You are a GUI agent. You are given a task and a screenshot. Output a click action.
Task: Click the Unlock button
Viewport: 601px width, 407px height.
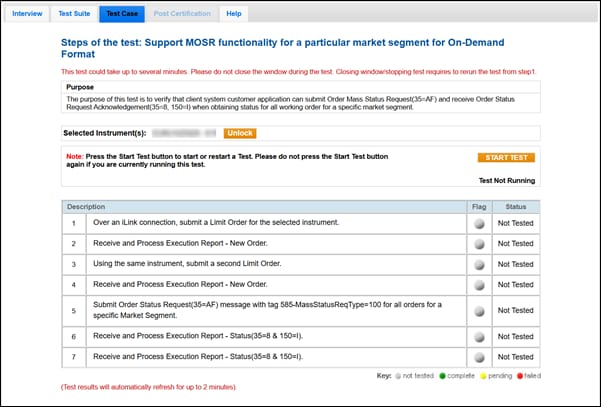(239, 133)
